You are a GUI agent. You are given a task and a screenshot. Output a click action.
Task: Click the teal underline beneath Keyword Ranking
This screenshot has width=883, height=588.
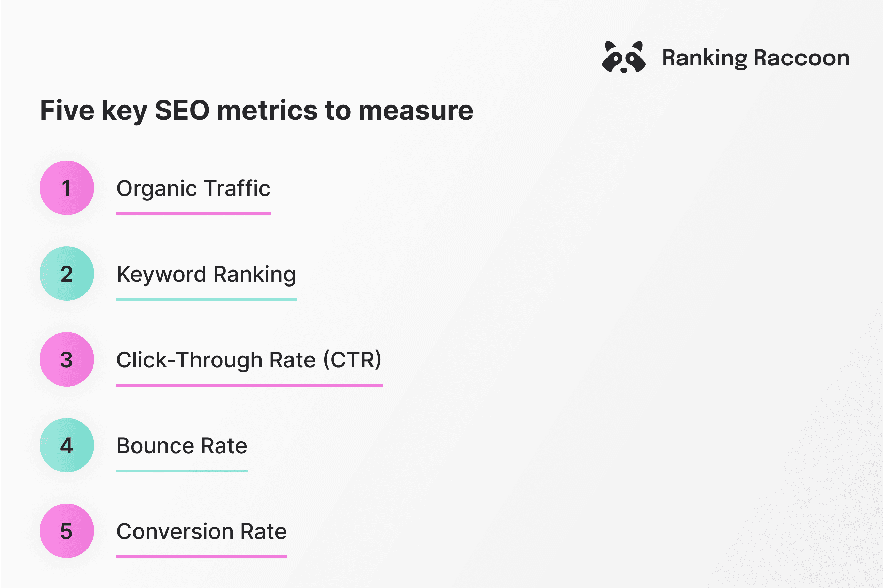click(x=206, y=299)
